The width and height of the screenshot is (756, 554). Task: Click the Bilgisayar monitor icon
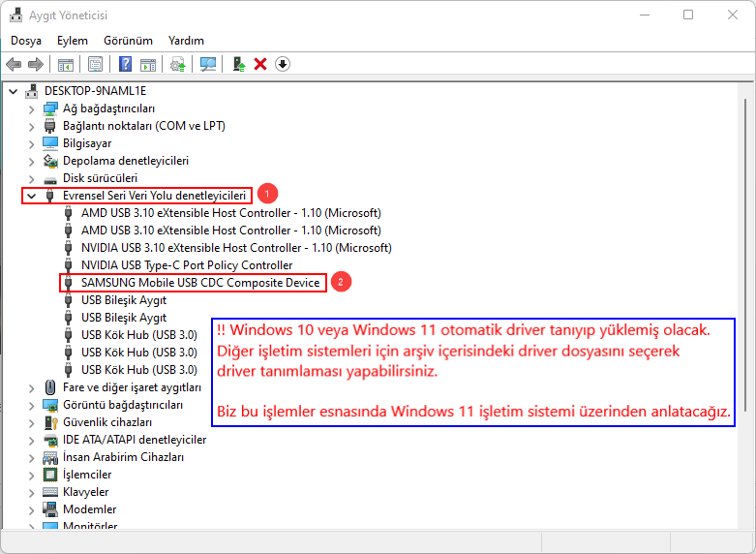(50, 143)
